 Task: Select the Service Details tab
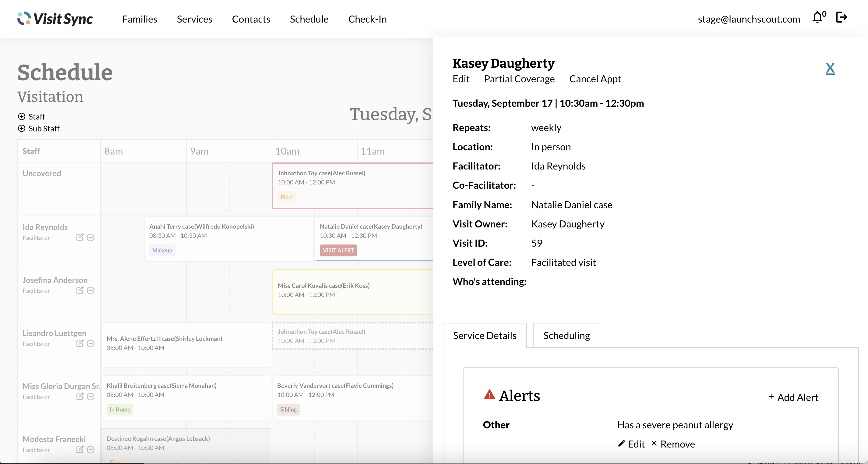click(484, 336)
